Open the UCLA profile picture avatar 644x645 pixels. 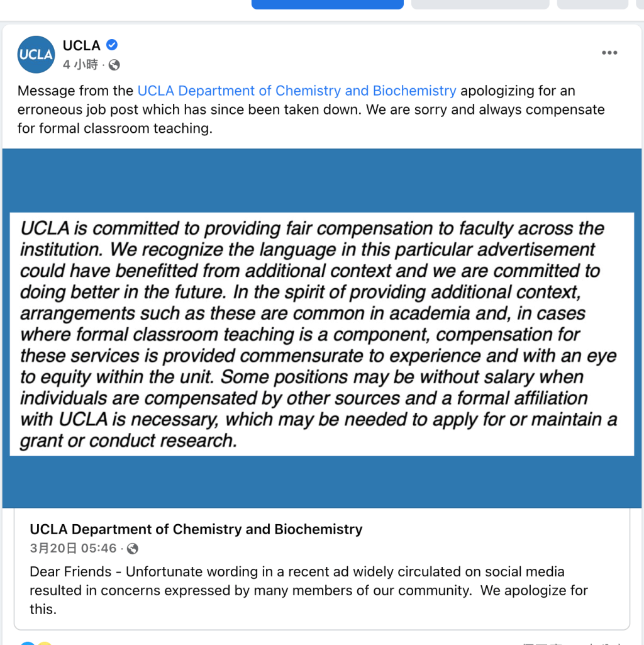pyautogui.click(x=36, y=54)
